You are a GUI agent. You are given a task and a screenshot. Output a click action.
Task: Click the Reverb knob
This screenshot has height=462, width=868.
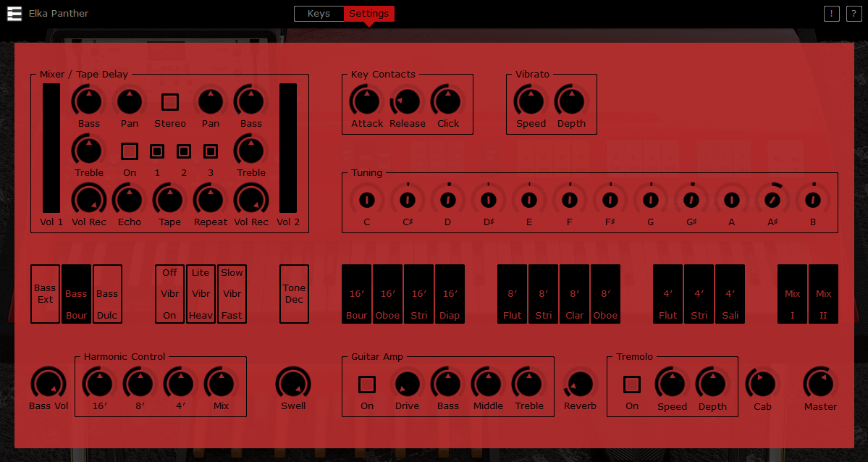click(580, 384)
